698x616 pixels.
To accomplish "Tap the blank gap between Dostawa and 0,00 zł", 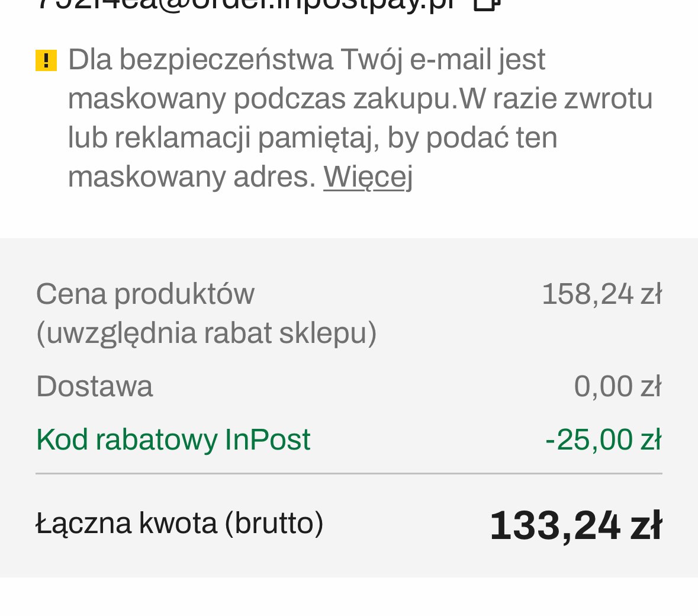I will pyautogui.click(x=364, y=386).
